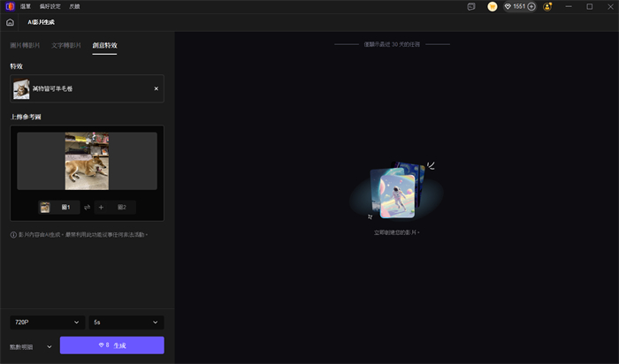This screenshot has width=619, height=364.
Task: Select the 圖1 dog thumbnail slot
Action: coord(58,207)
